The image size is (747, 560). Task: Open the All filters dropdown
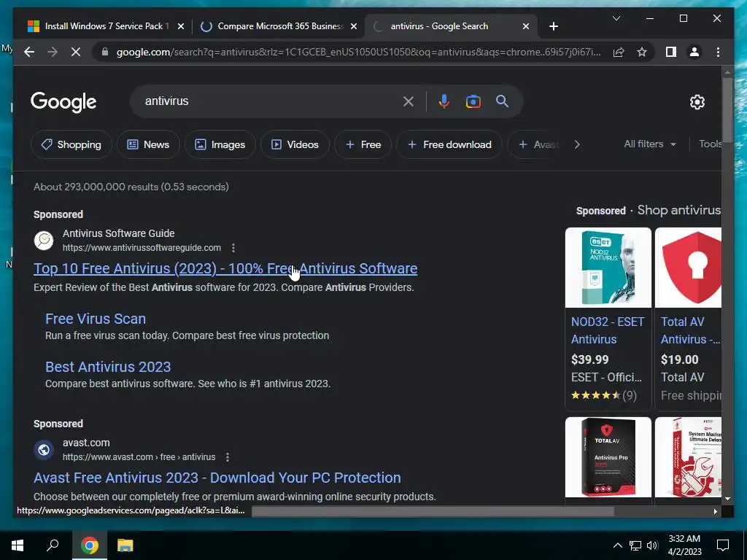click(x=650, y=144)
